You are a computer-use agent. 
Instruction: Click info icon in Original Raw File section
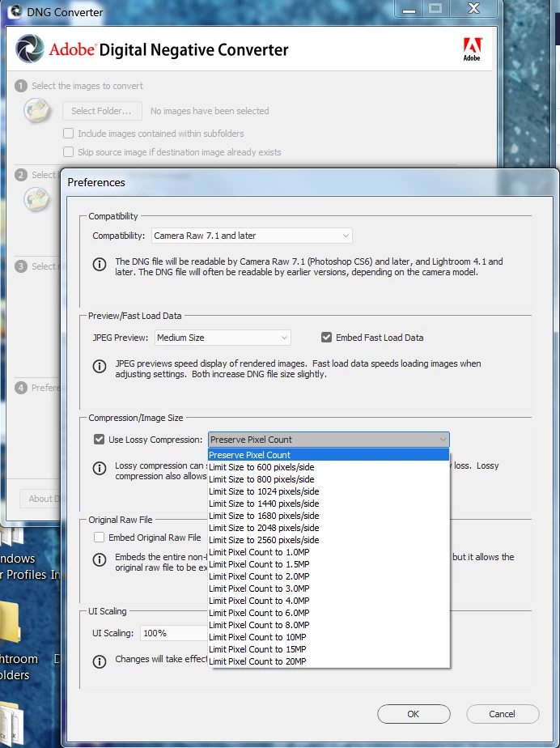100,559
